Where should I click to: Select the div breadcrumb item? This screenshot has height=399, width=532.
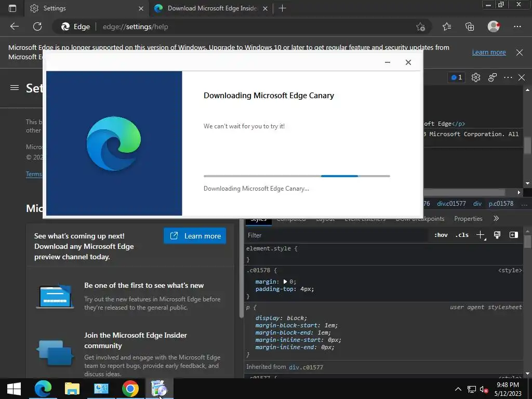477,204
